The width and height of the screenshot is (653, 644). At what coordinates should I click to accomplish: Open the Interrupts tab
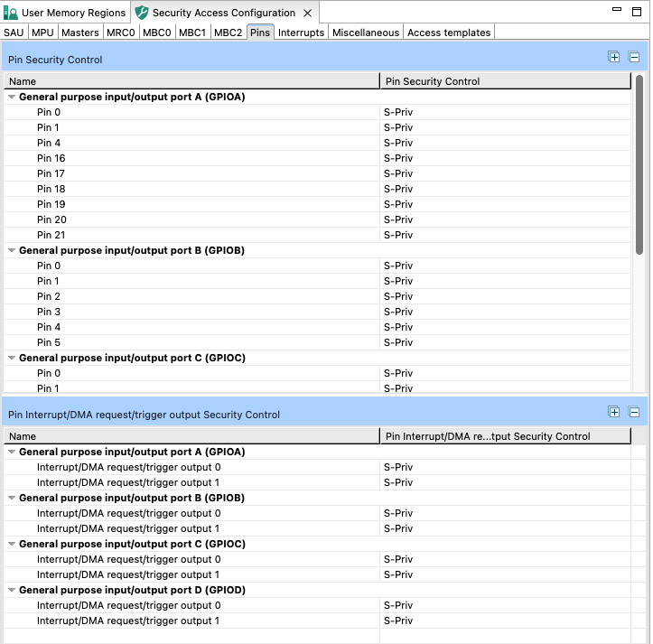pos(301,33)
